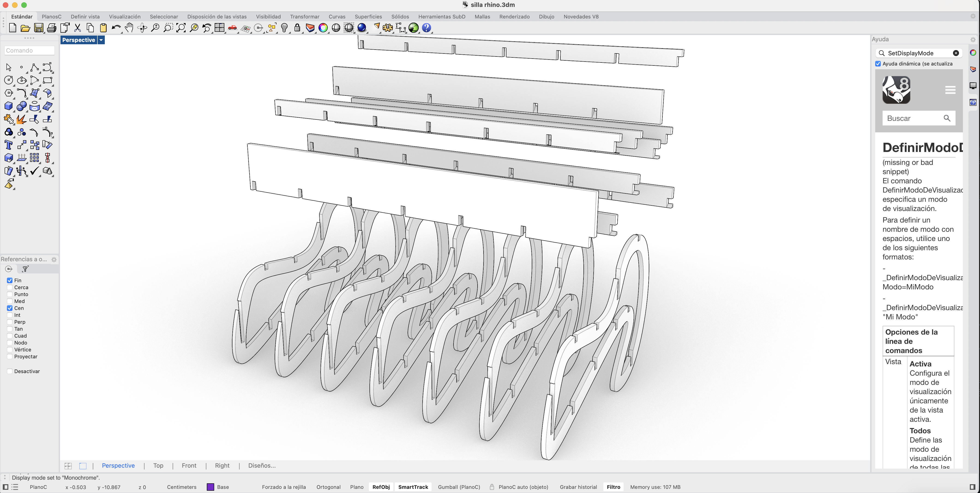Switch to the Top viewport tab
Image resolution: width=980 pixels, height=493 pixels.
pyautogui.click(x=158, y=466)
